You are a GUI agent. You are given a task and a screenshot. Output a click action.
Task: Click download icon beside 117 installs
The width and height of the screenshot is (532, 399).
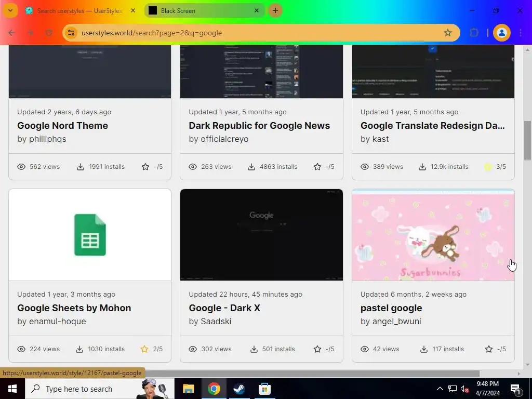[424, 349]
